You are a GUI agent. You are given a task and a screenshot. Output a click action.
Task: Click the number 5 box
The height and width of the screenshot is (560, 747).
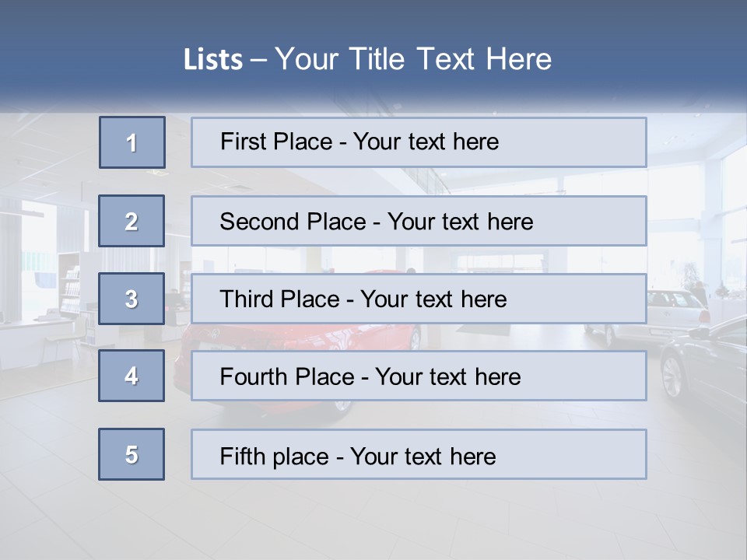tap(132, 454)
